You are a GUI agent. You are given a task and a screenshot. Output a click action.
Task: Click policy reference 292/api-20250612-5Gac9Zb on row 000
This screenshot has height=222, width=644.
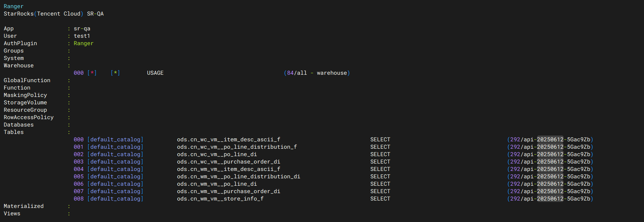point(550,139)
